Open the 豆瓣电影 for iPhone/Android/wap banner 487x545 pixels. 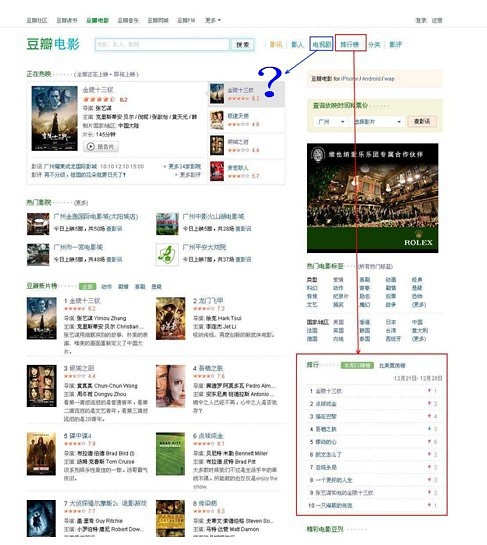[375, 79]
